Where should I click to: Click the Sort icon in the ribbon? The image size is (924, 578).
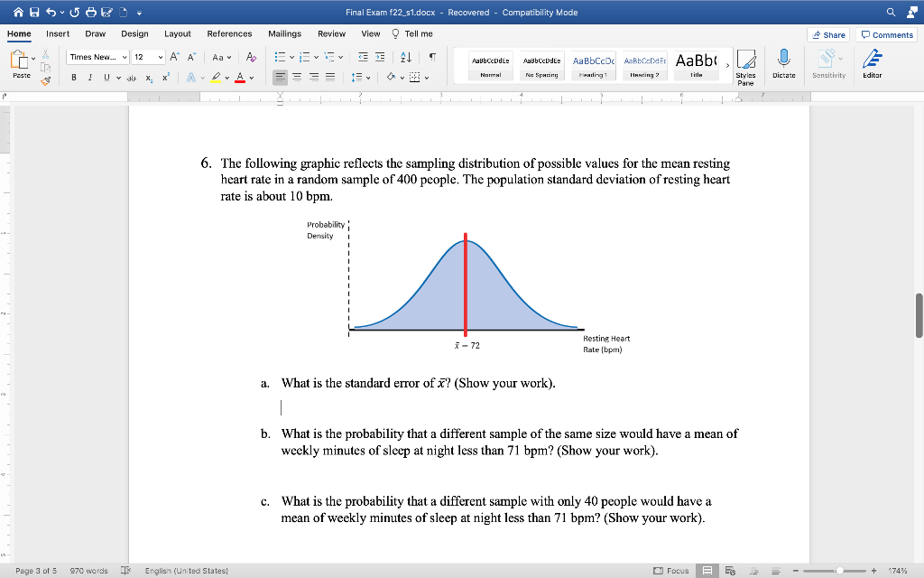click(x=405, y=57)
